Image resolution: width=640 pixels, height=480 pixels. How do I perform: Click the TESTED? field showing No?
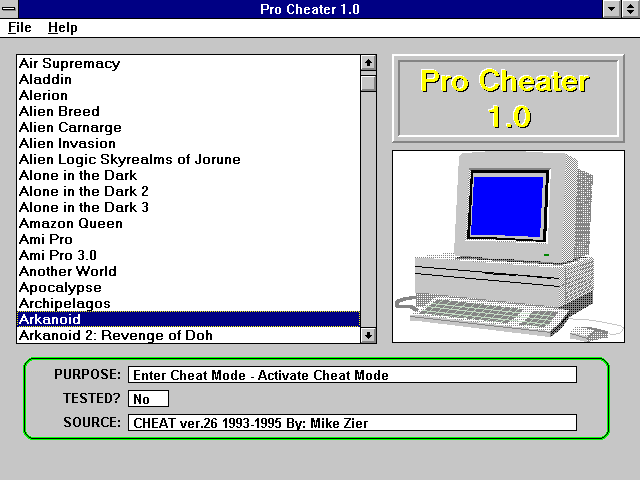[148, 399]
